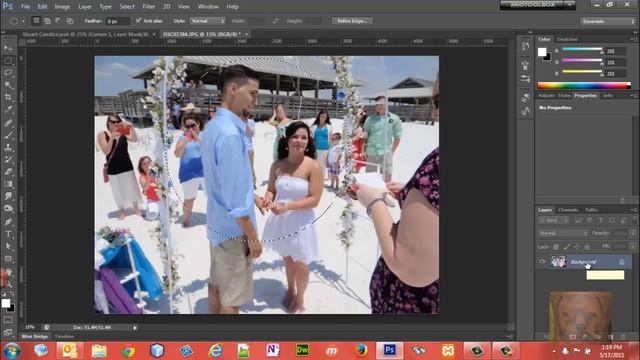Select the Crop tool

pos(8,97)
